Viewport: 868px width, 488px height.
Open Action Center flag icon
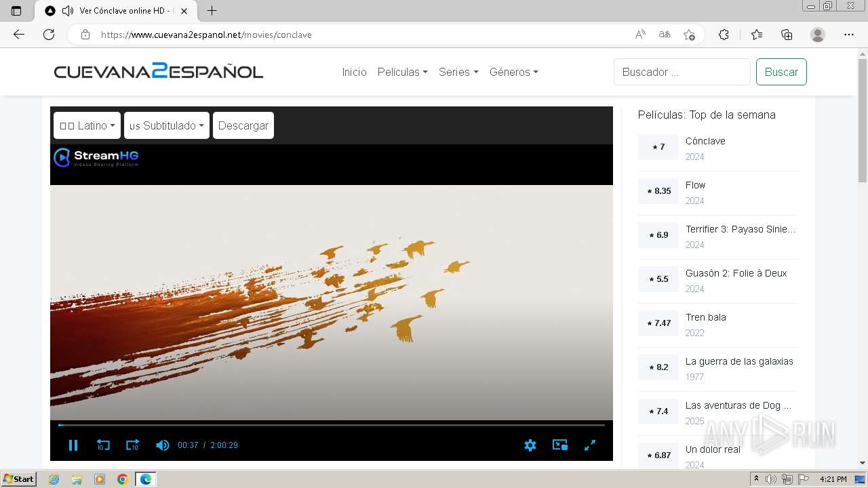(x=803, y=479)
